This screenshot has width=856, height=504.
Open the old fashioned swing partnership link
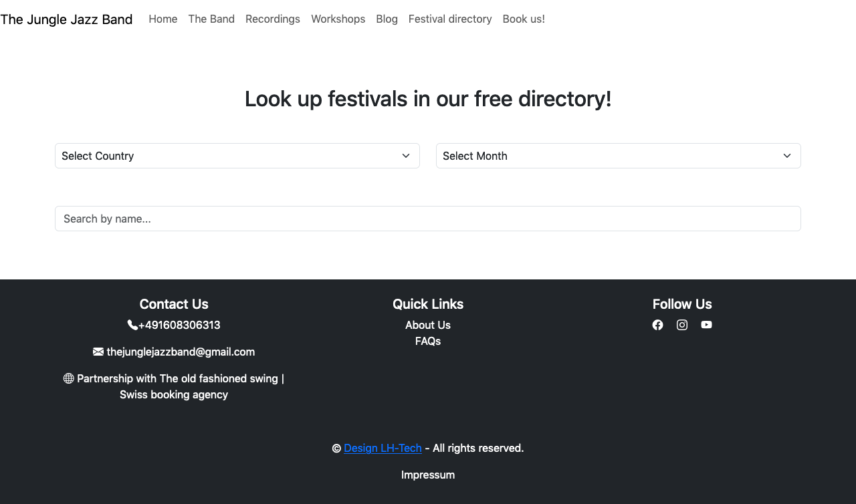[181, 386]
